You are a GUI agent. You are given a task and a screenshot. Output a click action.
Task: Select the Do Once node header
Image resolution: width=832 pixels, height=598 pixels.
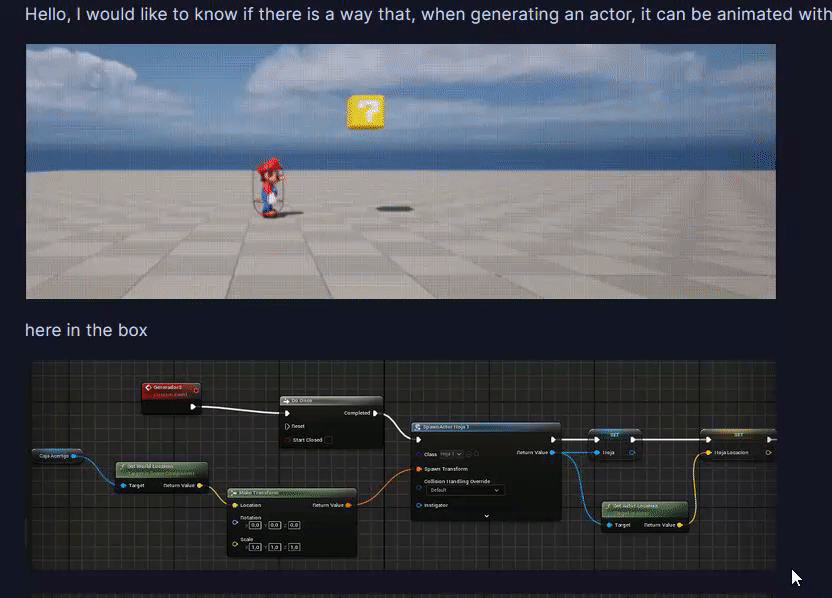coord(331,401)
